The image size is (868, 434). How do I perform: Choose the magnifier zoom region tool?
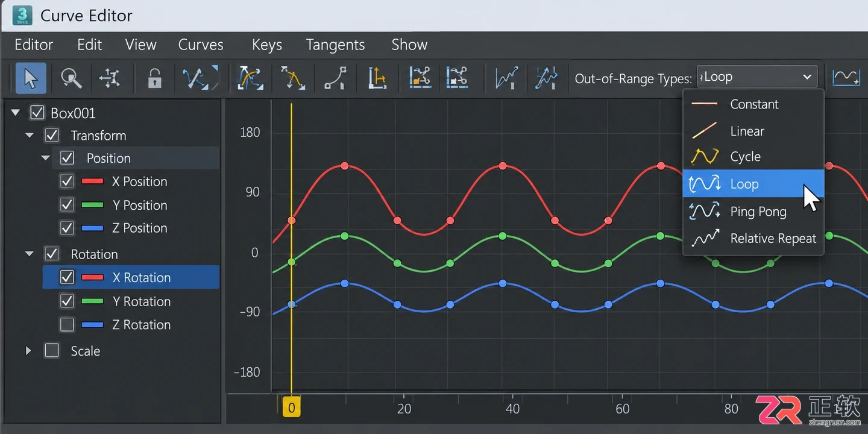(71, 78)
